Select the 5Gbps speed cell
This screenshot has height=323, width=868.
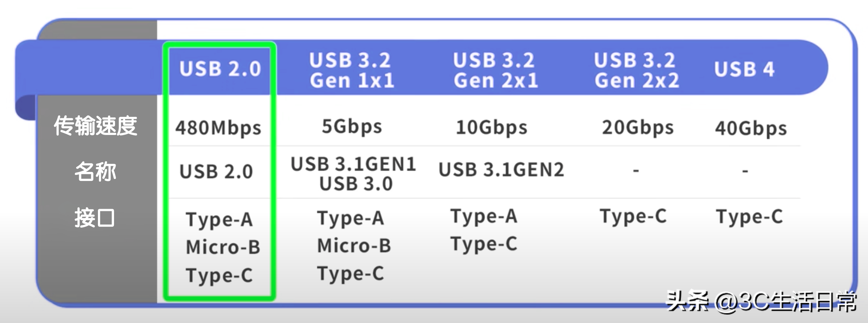tap(352, 127)
